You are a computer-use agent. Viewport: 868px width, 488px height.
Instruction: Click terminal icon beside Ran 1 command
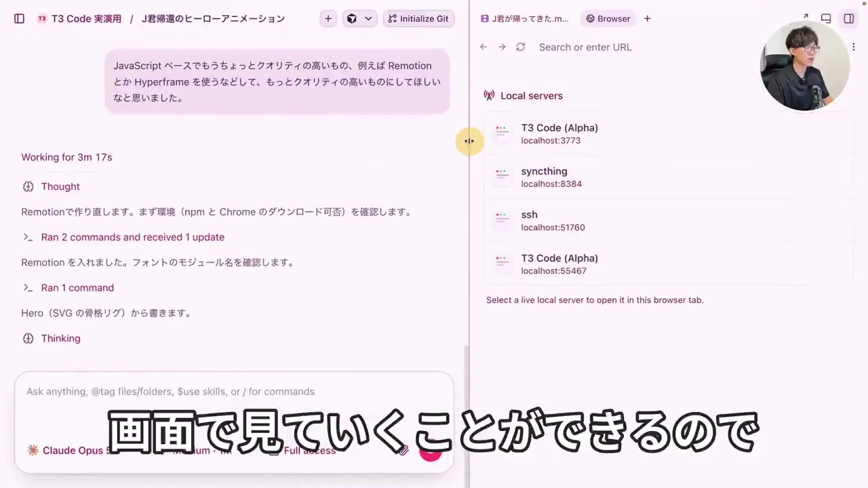click(28, 288)
